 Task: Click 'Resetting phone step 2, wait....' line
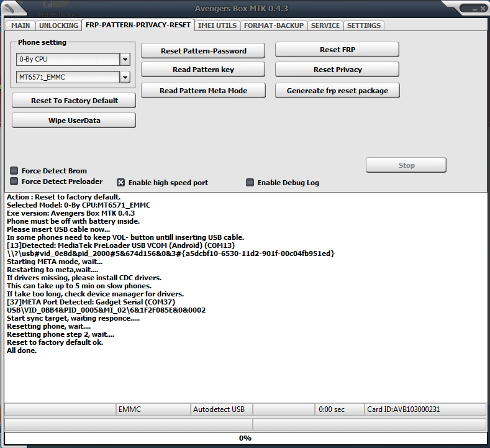pos(61,334)
